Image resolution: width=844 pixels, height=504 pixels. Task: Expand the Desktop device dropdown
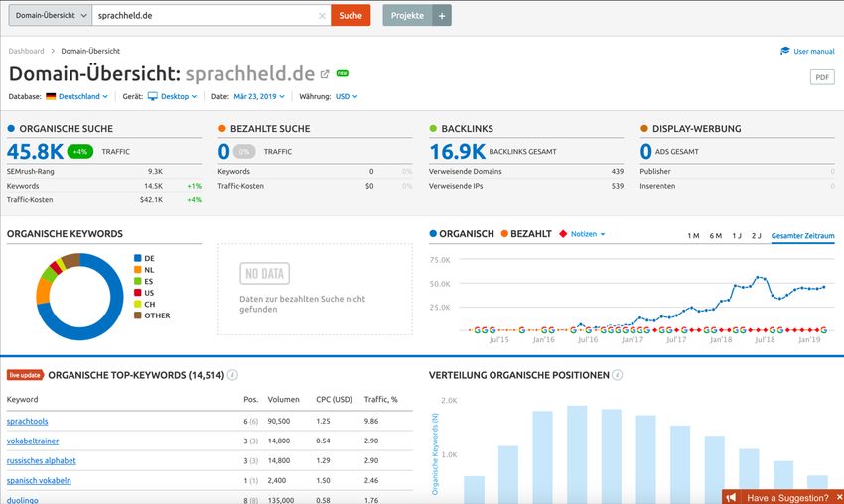tap(179, 97)
